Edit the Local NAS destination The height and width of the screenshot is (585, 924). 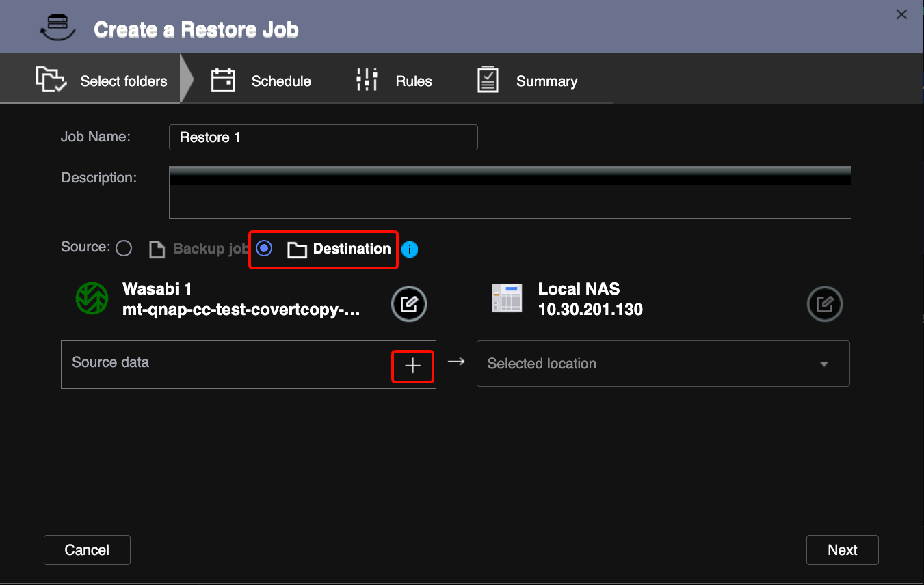click(825, 304)
